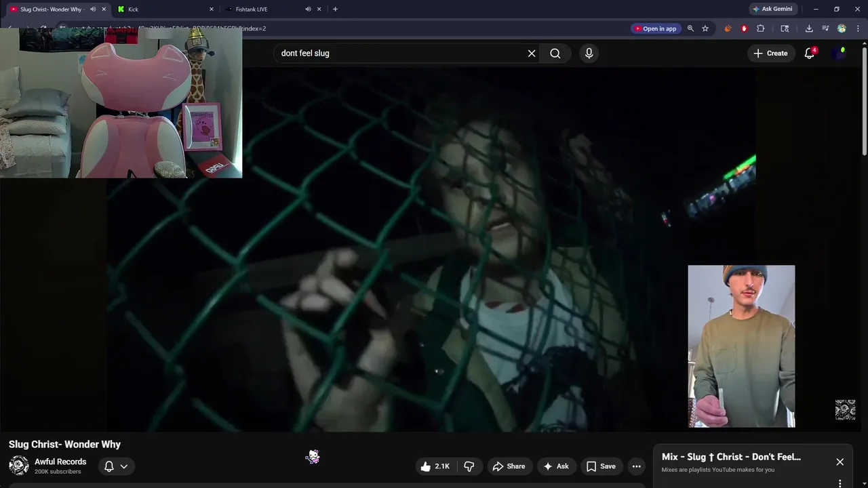
Task: Click the '200K subscribers' text
Action: pos(58,472)
